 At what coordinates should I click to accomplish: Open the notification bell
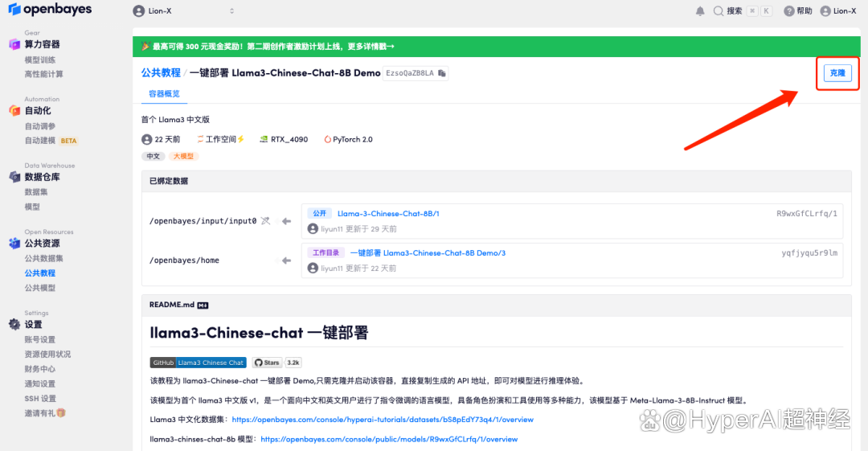pyautogui.click(x=700, y=11)
